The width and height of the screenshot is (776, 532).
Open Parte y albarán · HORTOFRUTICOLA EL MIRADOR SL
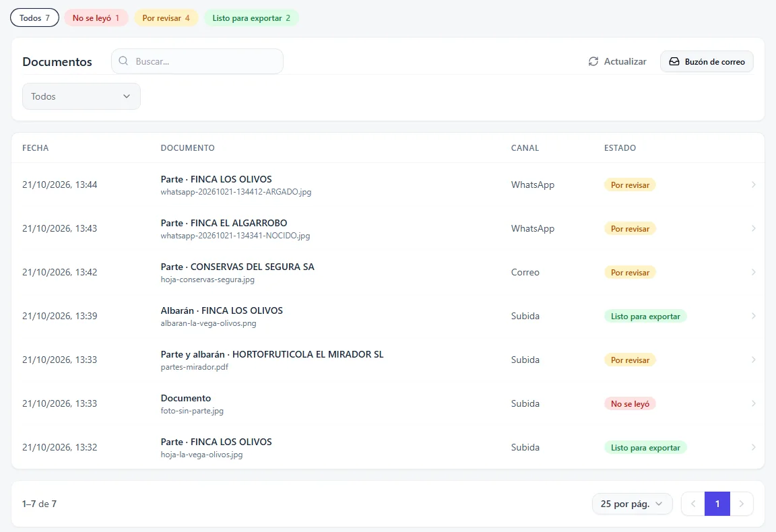point(272,354)
